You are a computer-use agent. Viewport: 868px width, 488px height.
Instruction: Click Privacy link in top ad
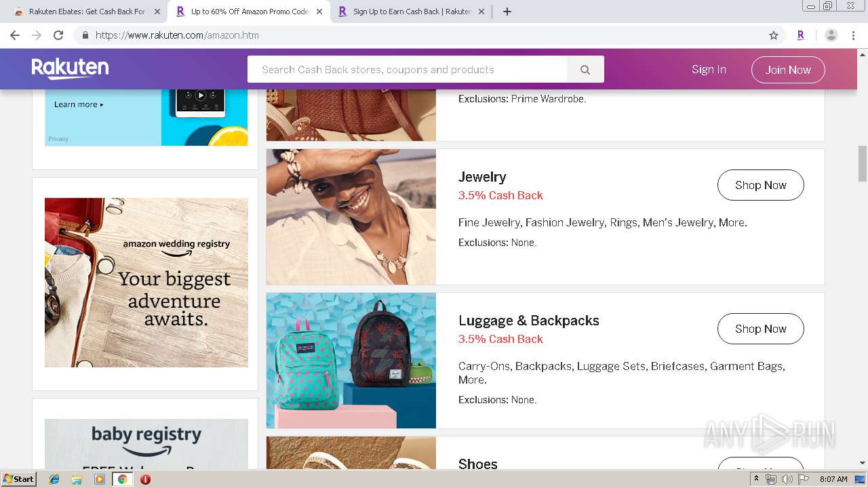point(58,139)
